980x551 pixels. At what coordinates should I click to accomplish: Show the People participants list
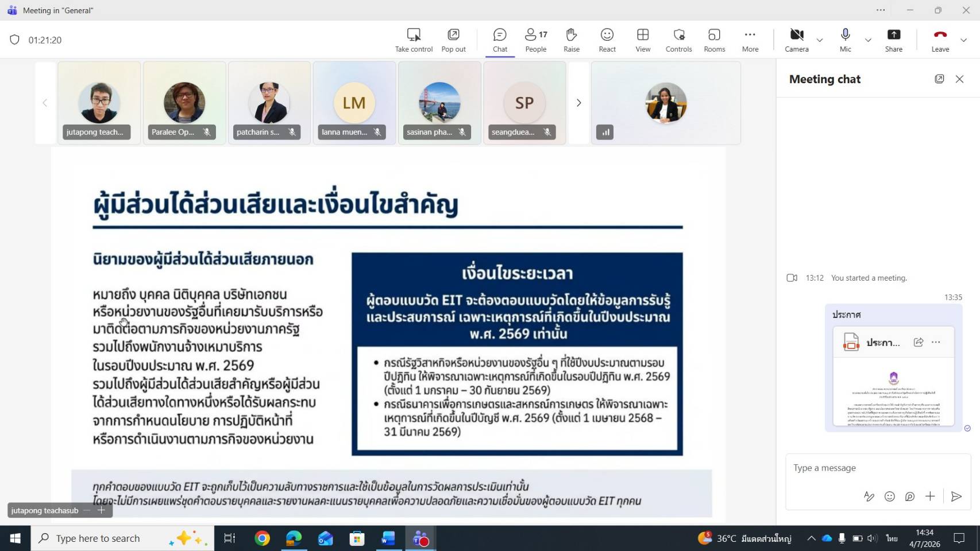coord(535,40)
